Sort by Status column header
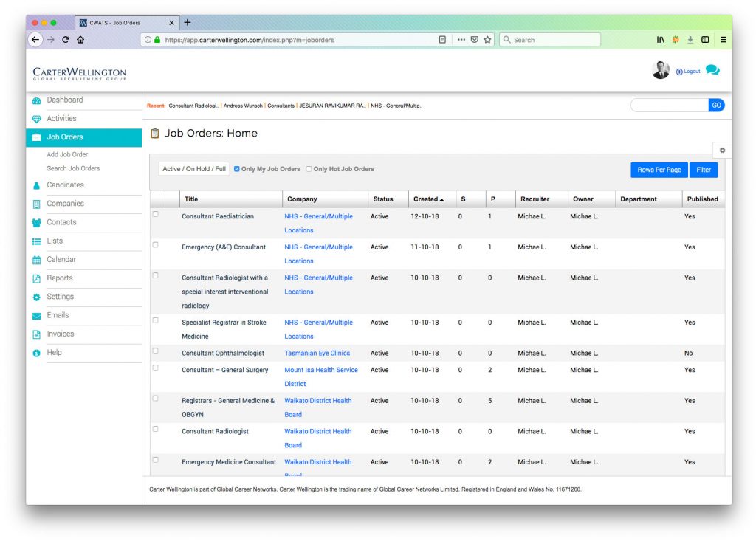 383,199
